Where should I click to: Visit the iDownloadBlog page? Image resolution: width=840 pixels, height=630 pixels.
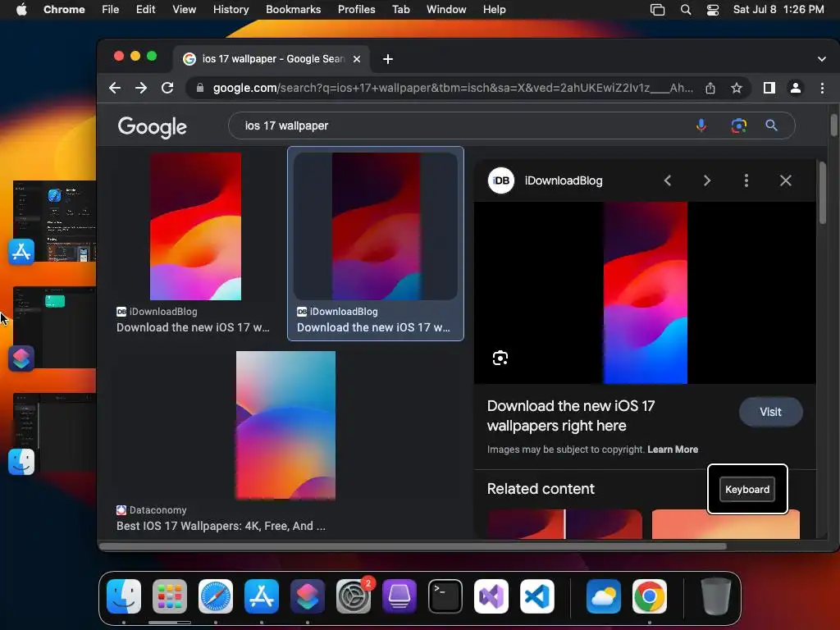770,412
